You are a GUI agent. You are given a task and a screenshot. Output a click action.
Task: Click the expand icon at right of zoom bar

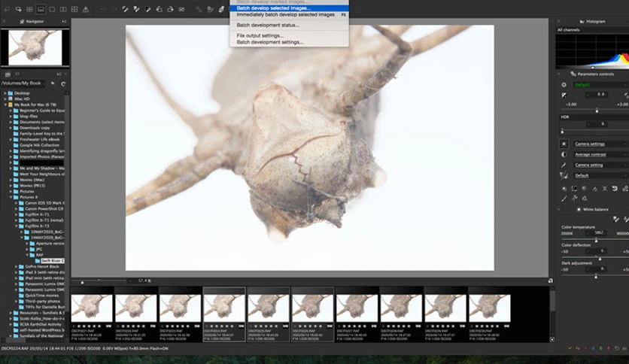551,281
